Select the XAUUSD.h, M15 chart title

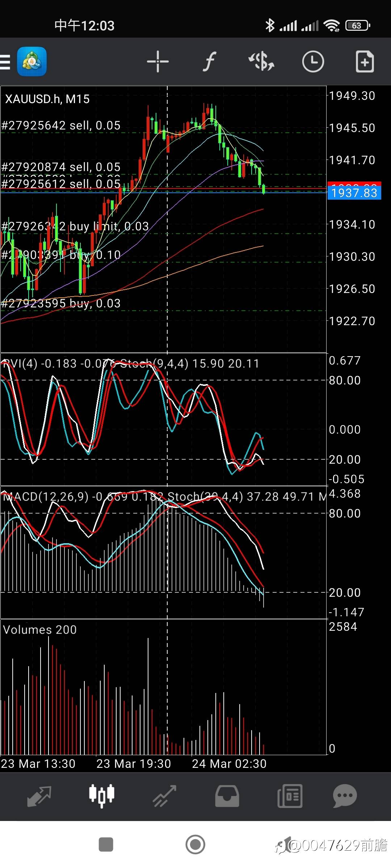pos(47,99)
